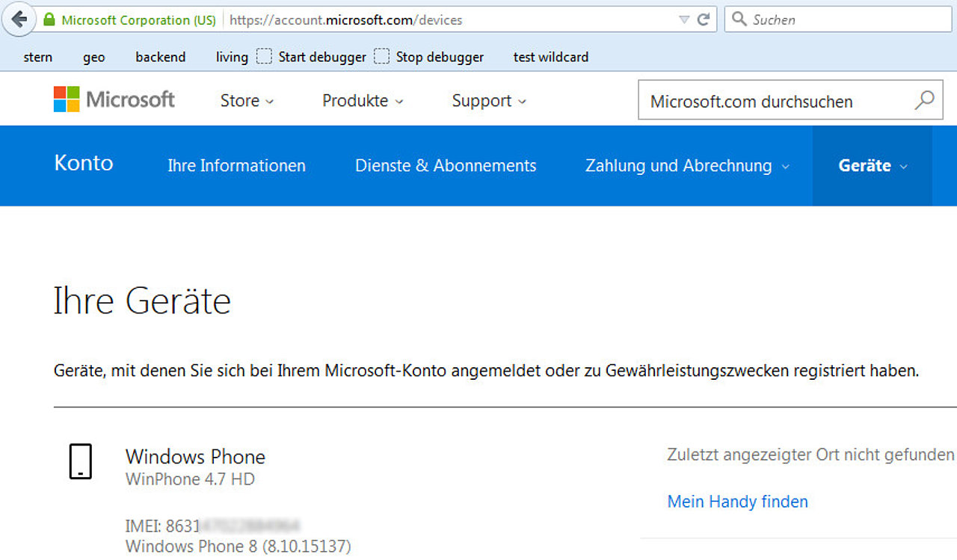Open the backend bookmark
The width and height of the screenshot is (957, 560).
(161, 57)
